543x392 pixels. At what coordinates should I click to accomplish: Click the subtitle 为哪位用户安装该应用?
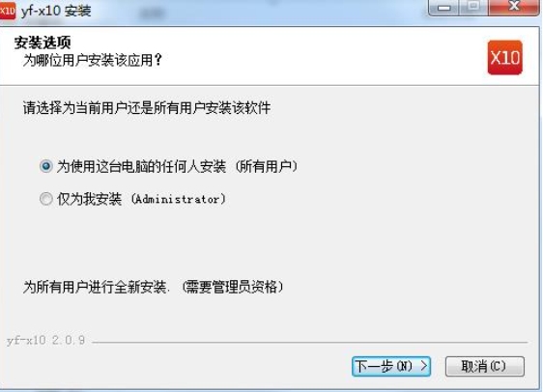tap(92, 60)
